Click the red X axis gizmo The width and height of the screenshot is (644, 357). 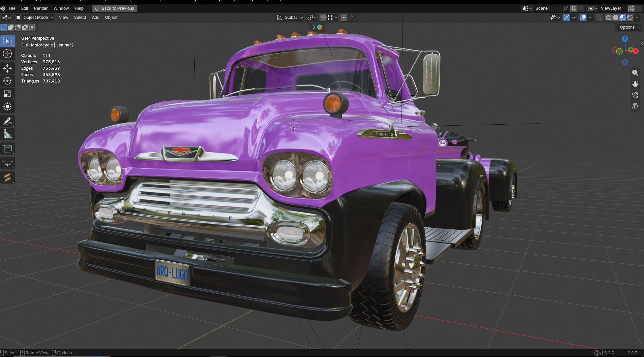[636, 51]
